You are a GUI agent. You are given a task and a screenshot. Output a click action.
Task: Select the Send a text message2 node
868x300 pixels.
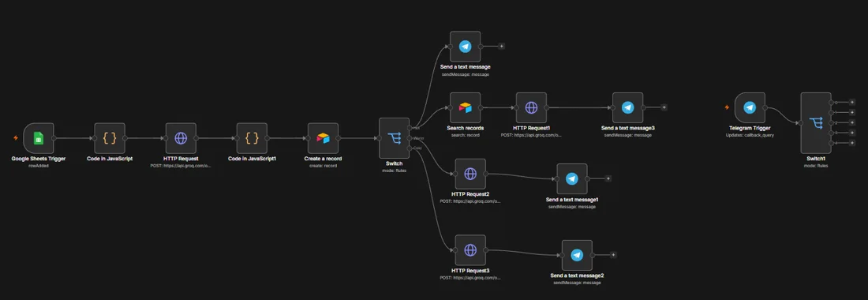tap(577, 255)
